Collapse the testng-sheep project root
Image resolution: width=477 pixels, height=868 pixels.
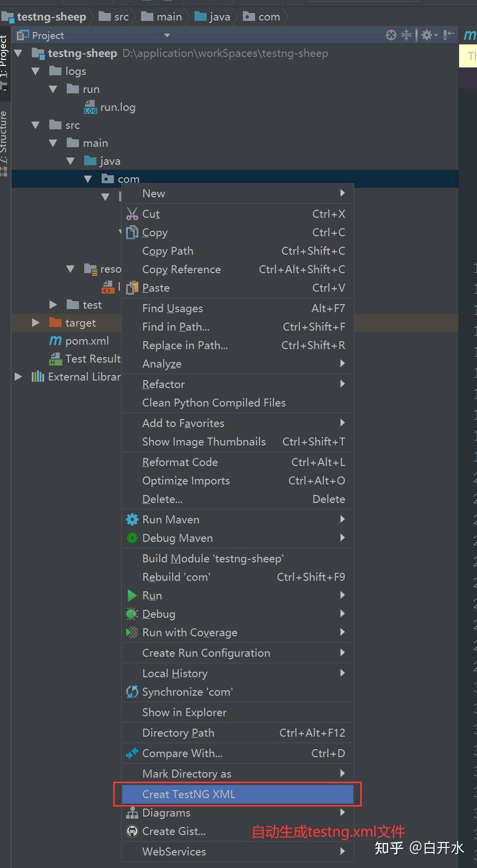[x=18, y=53]
